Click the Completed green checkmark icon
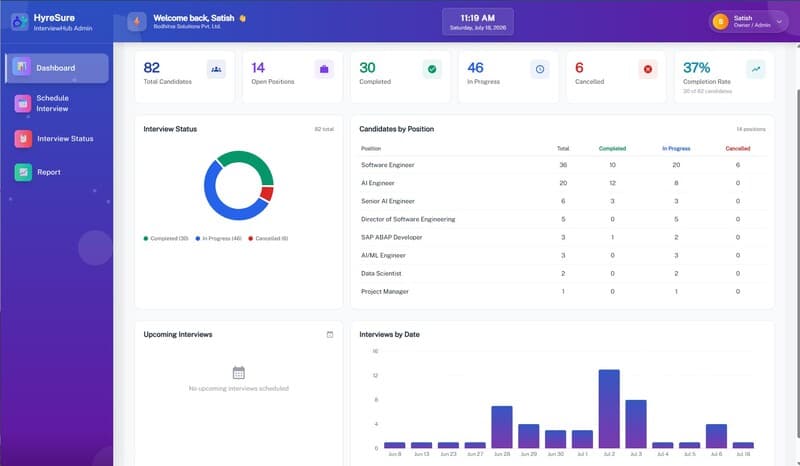 click(x=432, y=69)
